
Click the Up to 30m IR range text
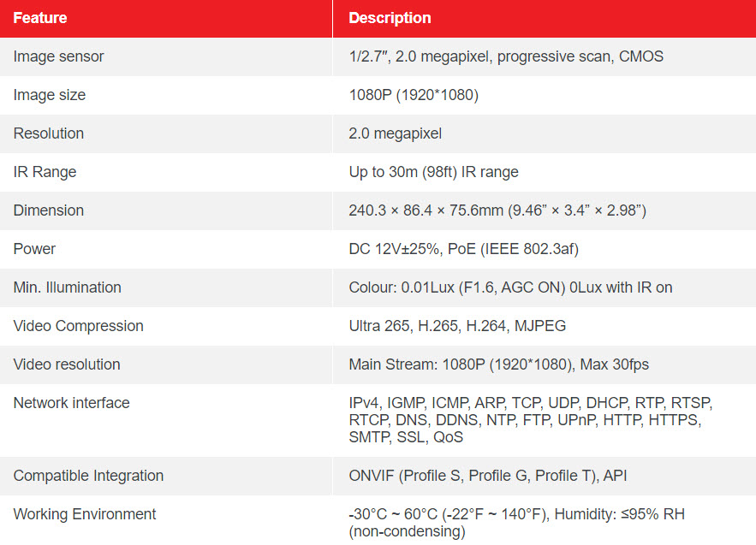[x=433, y=172]
